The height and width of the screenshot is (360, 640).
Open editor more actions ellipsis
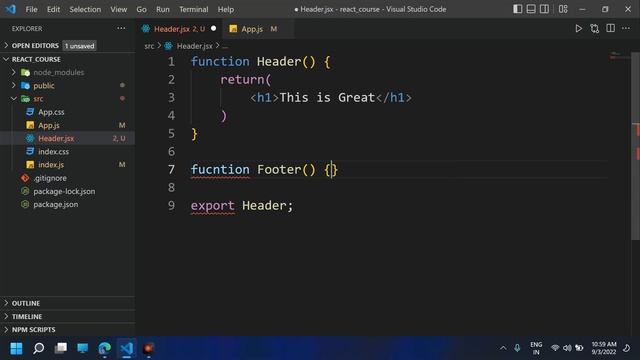point(626,28)
